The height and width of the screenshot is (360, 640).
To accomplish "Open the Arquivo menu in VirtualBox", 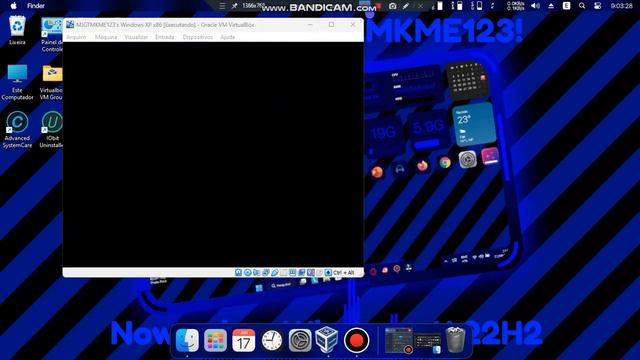I will coord(76,37).
